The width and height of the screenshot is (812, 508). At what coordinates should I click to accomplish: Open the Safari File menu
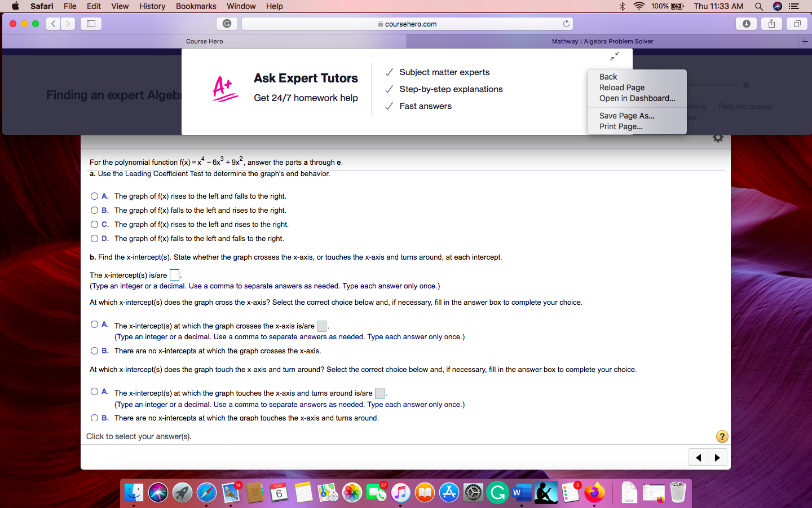[x=70, y=6]
